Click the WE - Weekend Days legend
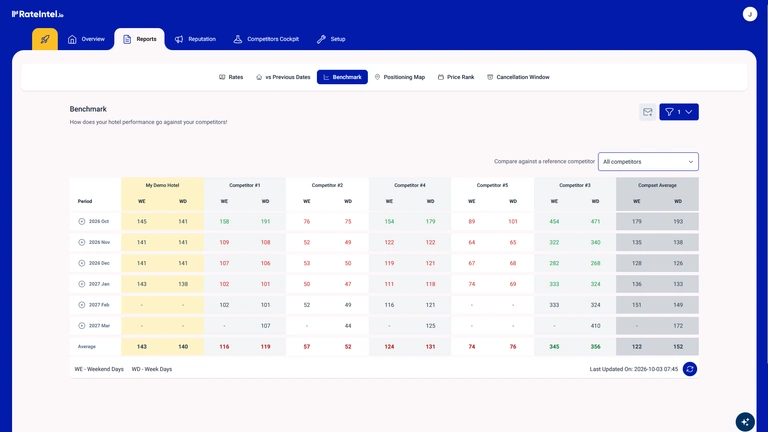 tap(99, 369)
